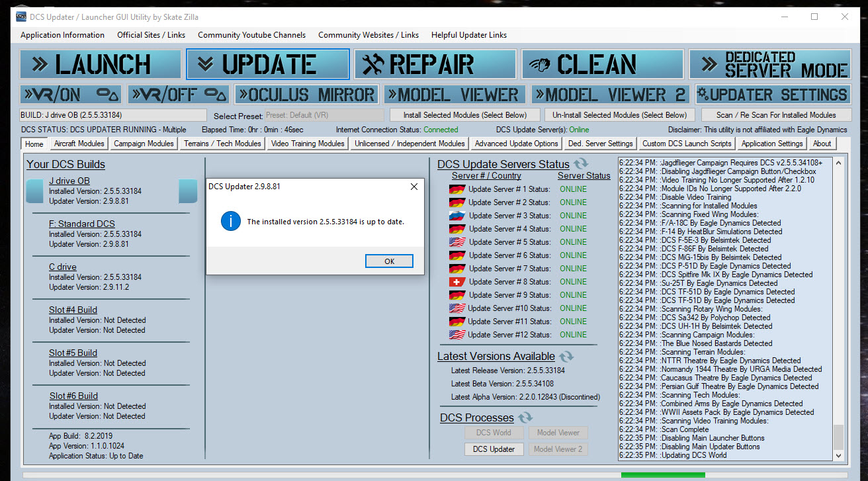The height and width of the screenshot is (481, 868).
Task: Click the log scrollbar up arrow
Action: (838, 163)
